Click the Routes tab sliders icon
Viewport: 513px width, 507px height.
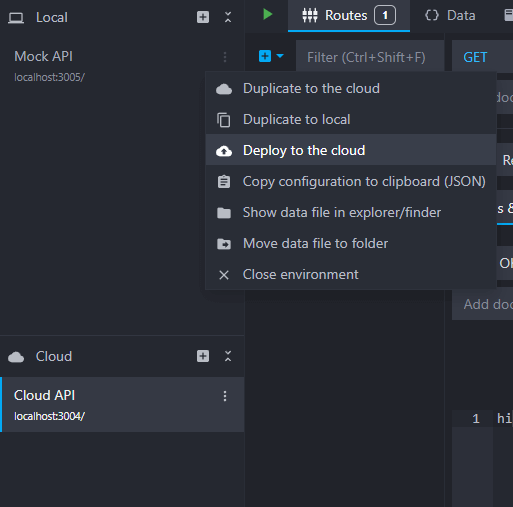pos(310,15)
